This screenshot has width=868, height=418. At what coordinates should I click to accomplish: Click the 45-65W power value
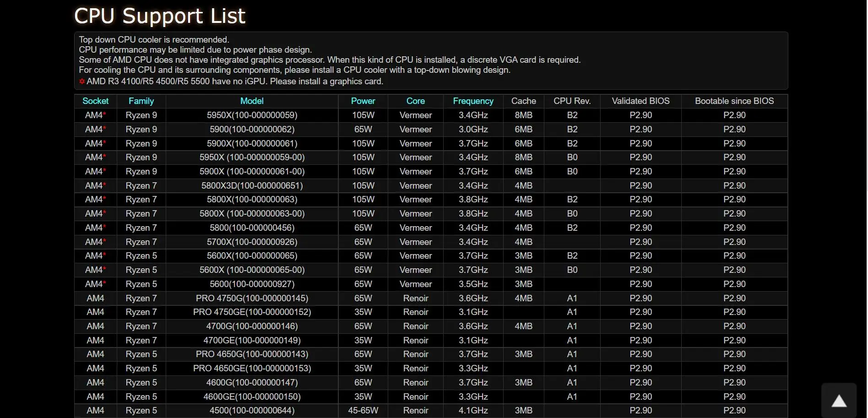[363, 411]
